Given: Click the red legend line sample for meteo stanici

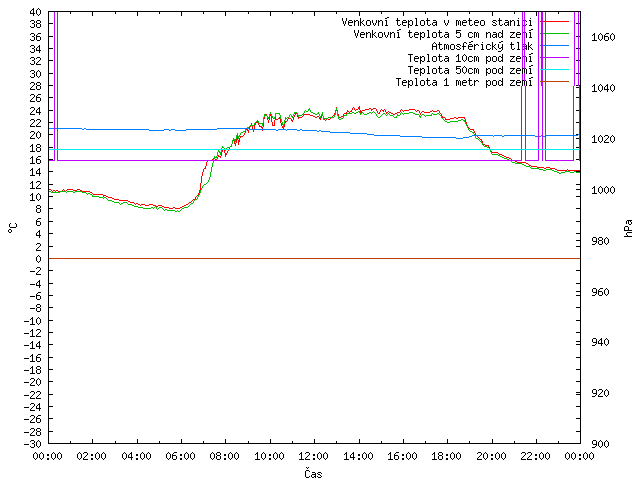Looking at the screenshot, I should point(554,22).
